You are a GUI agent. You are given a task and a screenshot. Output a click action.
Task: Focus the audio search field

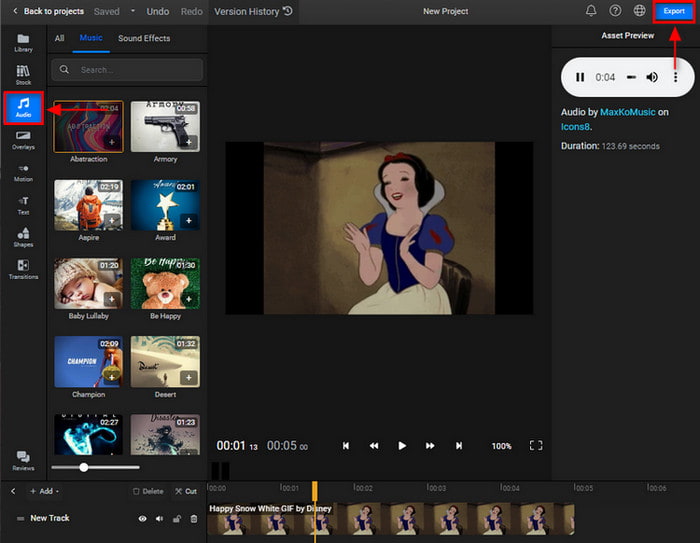pyautogui.click(x=127, y=70)
